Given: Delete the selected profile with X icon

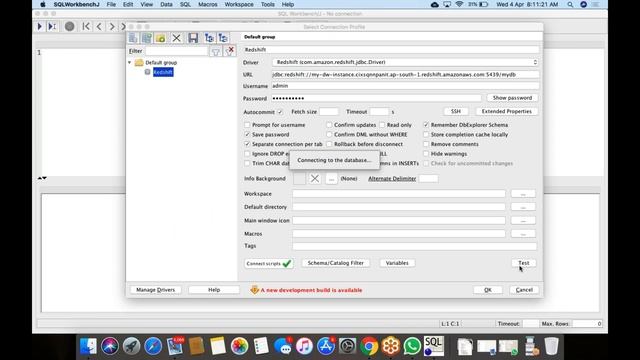Looking at the screenshot, I should [x=176, y=38].
